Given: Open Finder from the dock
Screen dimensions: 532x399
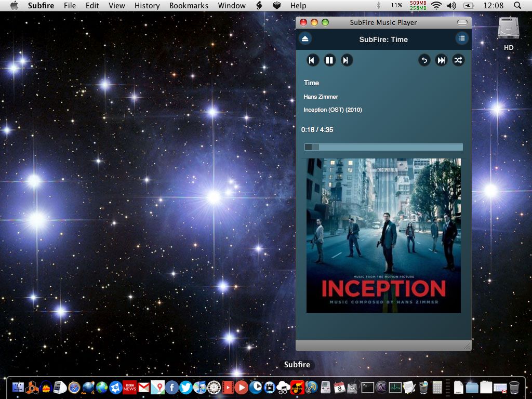Looking at the screenshot, I should pyautogui.click(x=18, y=387).
